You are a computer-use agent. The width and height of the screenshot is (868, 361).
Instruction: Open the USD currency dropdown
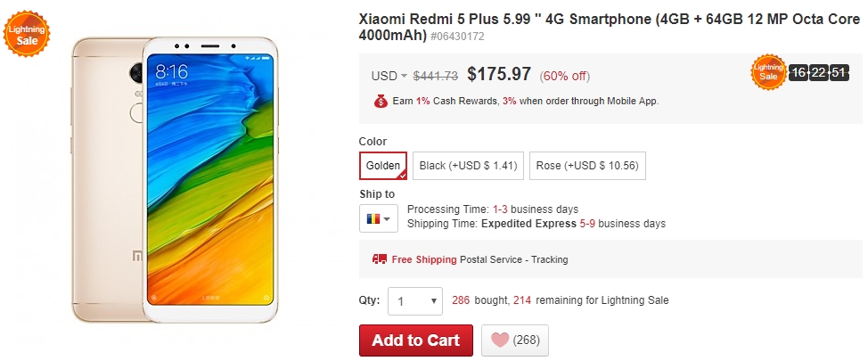[x=389, y=76]
